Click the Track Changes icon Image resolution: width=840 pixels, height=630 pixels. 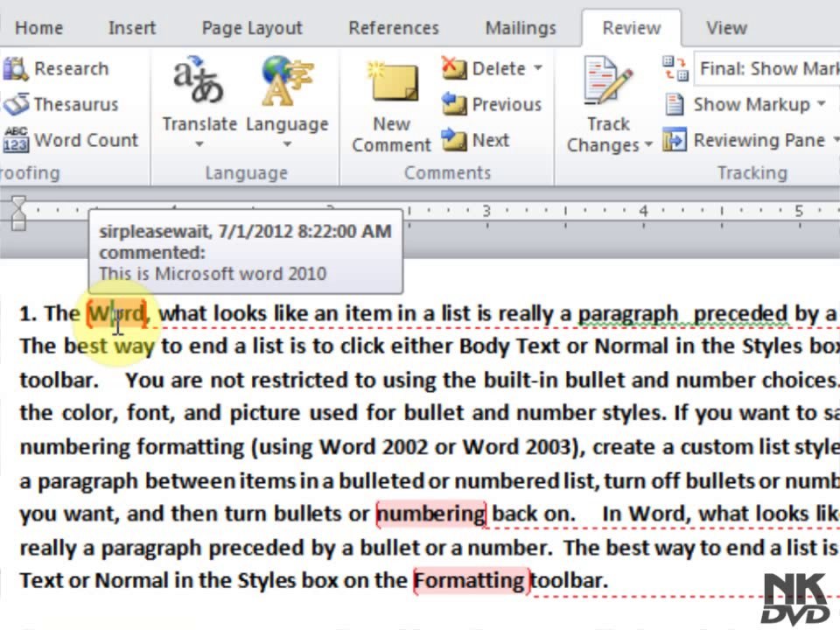[608, 80]
